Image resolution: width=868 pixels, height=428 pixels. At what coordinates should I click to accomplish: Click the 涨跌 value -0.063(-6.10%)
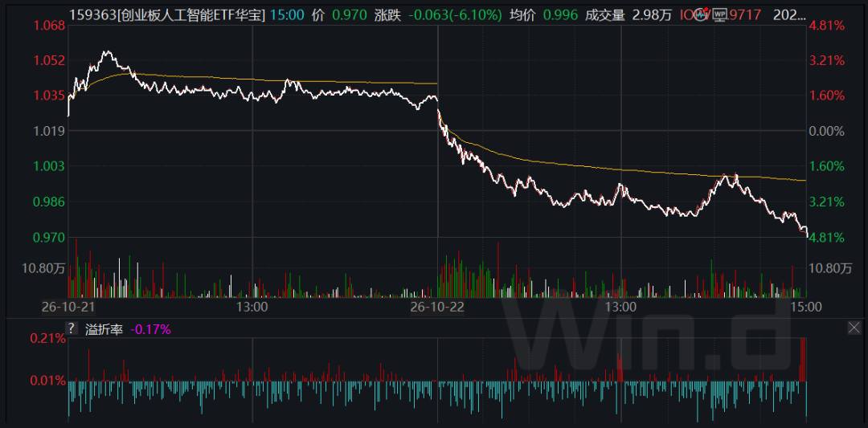click(x=453, y=15)
